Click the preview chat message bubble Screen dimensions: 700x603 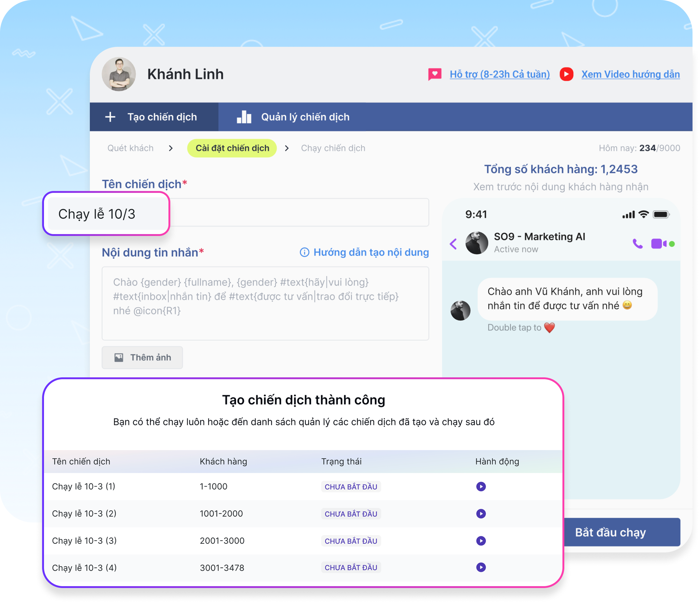tap(567, 299)
